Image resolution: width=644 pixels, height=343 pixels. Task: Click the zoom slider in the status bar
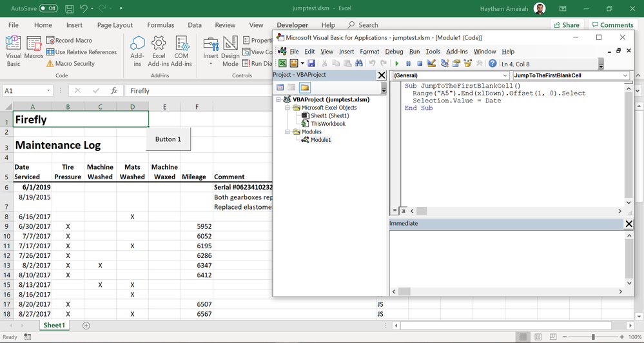pos(593,337)
